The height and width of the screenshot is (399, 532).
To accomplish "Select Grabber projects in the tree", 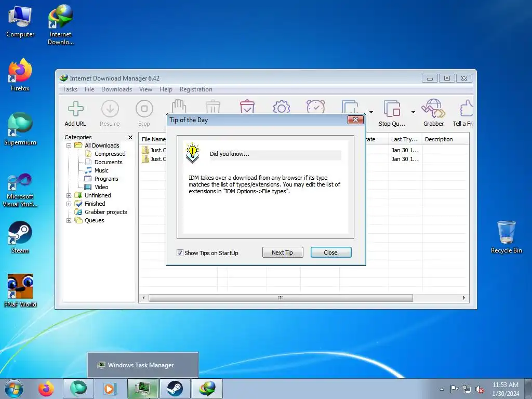I will click(105, 212).
